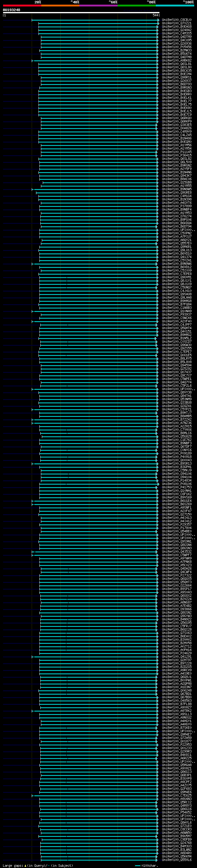
Task: Click the purple ~60% identity legend segment
Action: (x=99, y=6)
